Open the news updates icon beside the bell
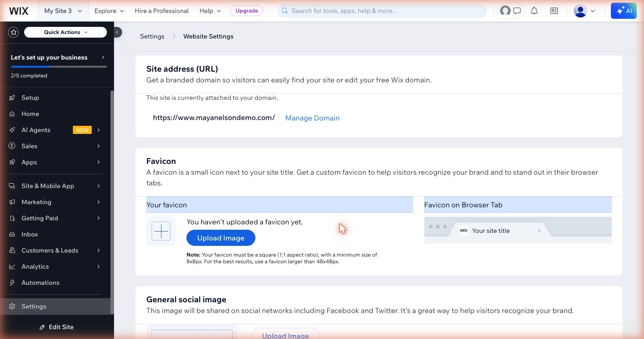The width and height of the screenshot is (644, 339). [x=554, y=11]
